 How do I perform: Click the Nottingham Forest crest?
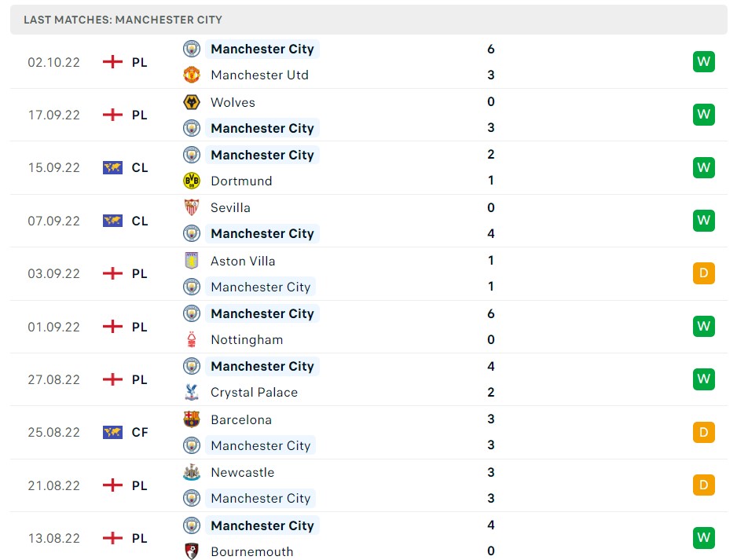coord(191,339)
